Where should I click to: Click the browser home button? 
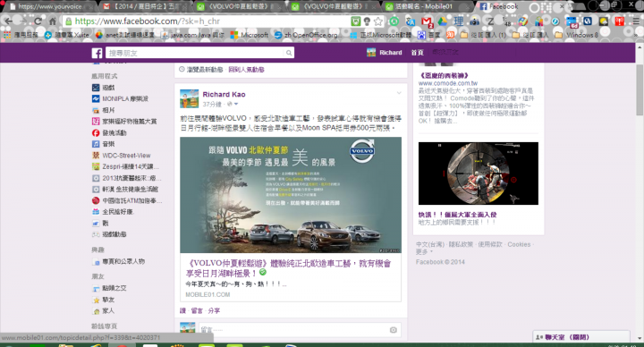click(53, 21)
